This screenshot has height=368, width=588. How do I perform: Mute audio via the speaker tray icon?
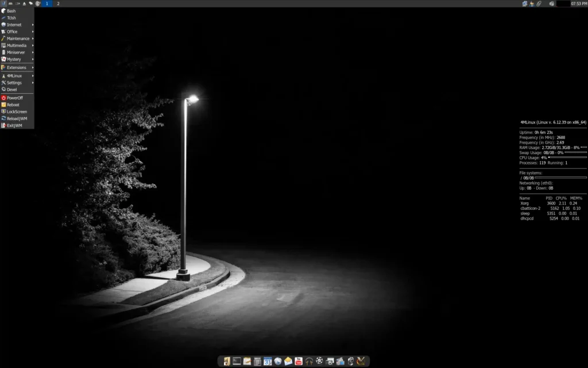click(552, 3)
